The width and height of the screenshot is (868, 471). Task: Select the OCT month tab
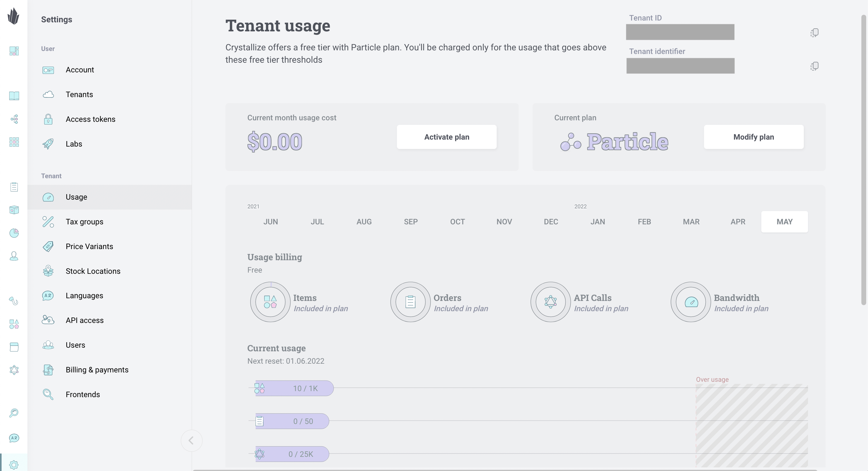click(457, 222)
